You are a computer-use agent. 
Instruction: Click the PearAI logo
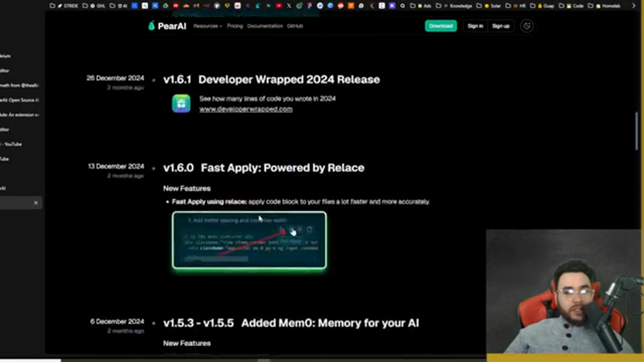pos(167,26)
